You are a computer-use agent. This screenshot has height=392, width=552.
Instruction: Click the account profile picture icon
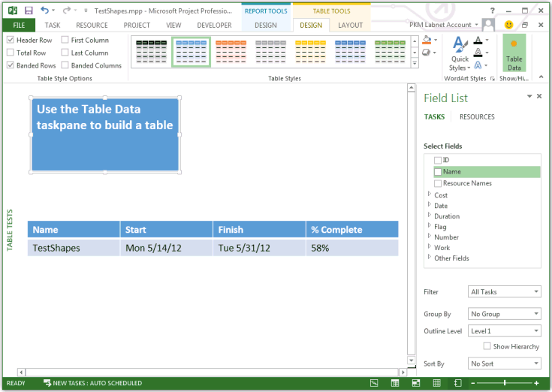point(488,24)
